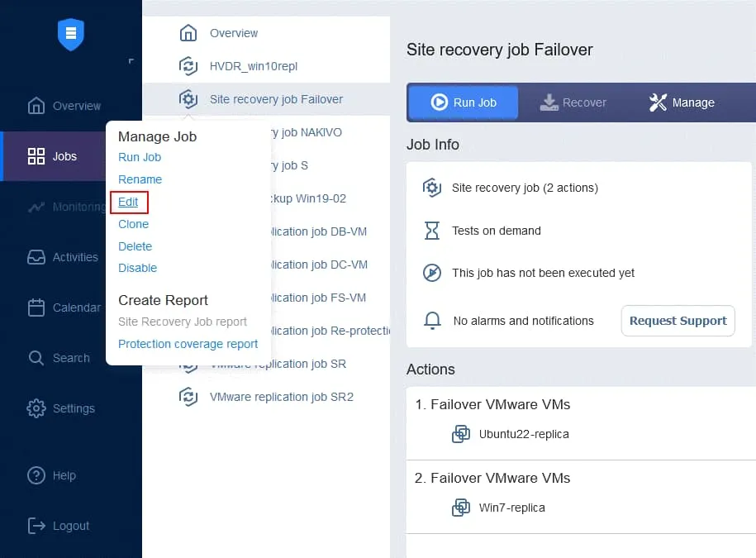Image resolution: width=756 pixels, height=558 pixels.
Task: Disable the Site recovery job Failover
Action: click(137, 268)
